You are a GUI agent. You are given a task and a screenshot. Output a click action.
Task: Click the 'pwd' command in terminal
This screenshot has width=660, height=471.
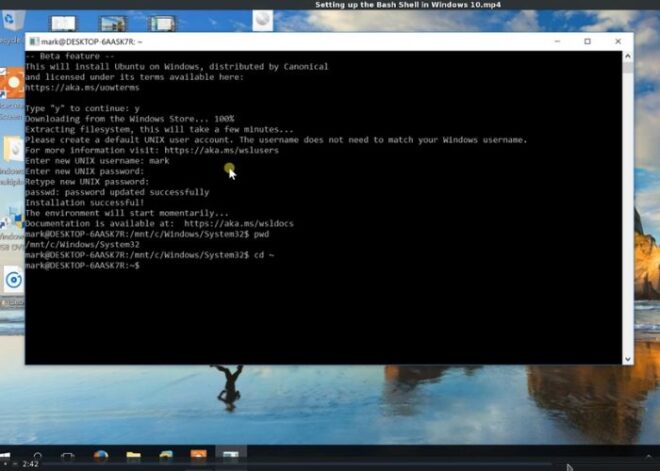(x=261, y=234)
